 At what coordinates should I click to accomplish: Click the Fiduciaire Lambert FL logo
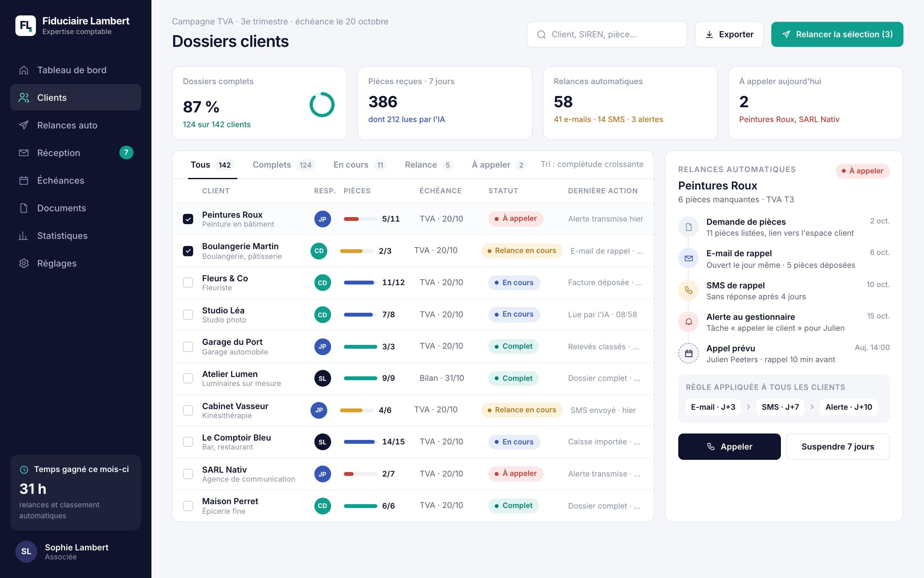coord(26,26)
